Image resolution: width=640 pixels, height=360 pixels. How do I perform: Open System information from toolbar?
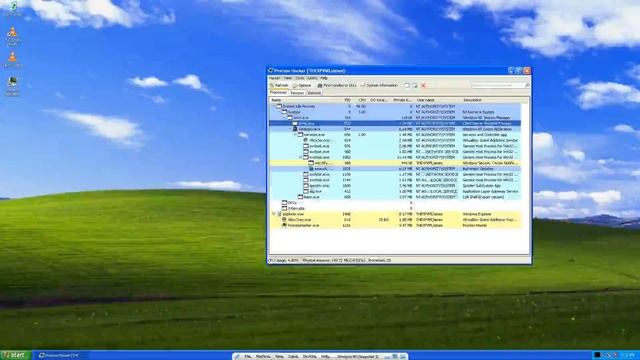[x=379, y=85]
